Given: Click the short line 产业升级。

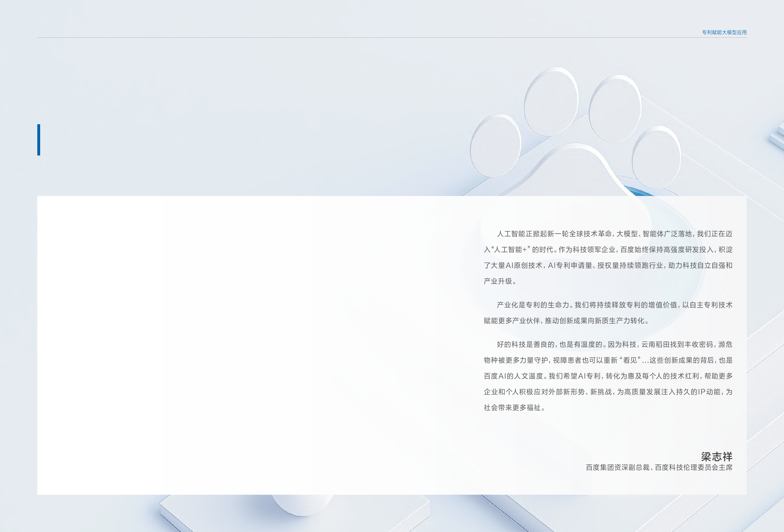Looking at the screenshot, I should click(500, 281).
